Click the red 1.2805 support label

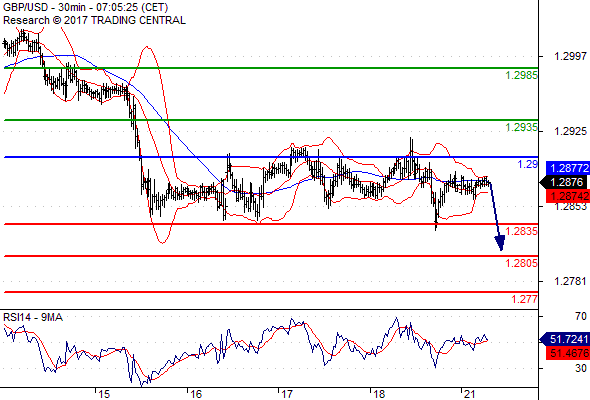pos(522,263)
